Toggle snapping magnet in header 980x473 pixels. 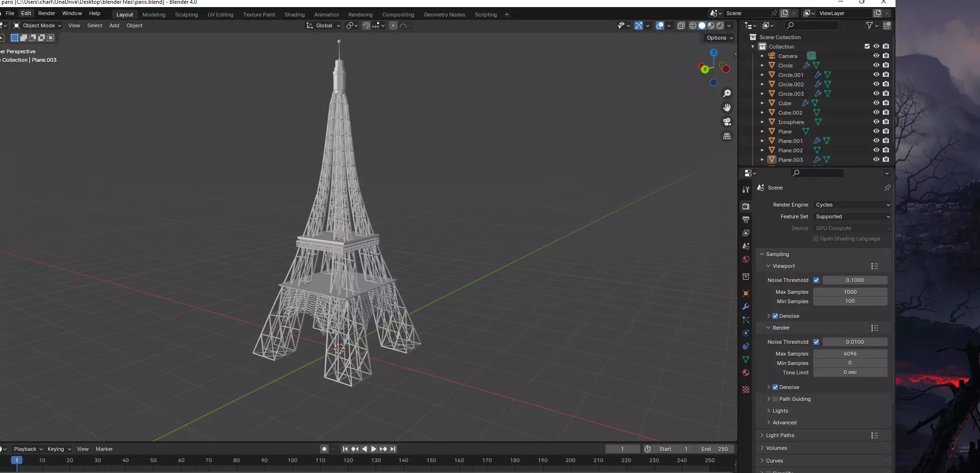366,25
